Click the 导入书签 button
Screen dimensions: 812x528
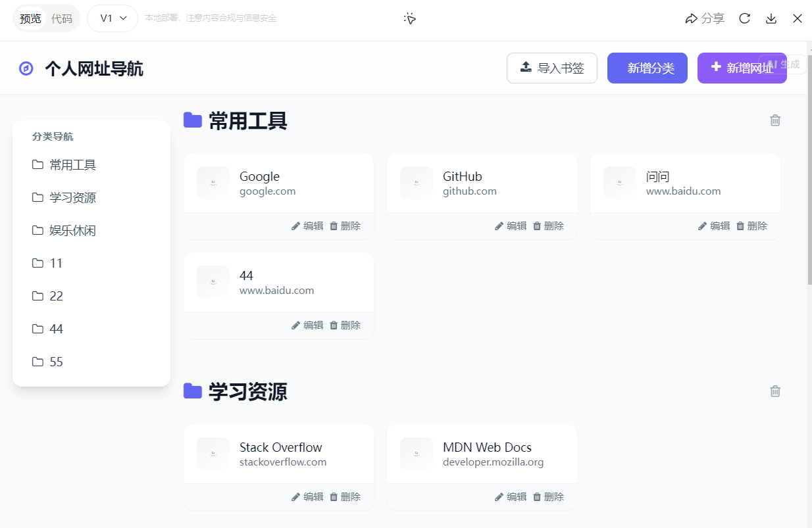click(x=552, y=68)
